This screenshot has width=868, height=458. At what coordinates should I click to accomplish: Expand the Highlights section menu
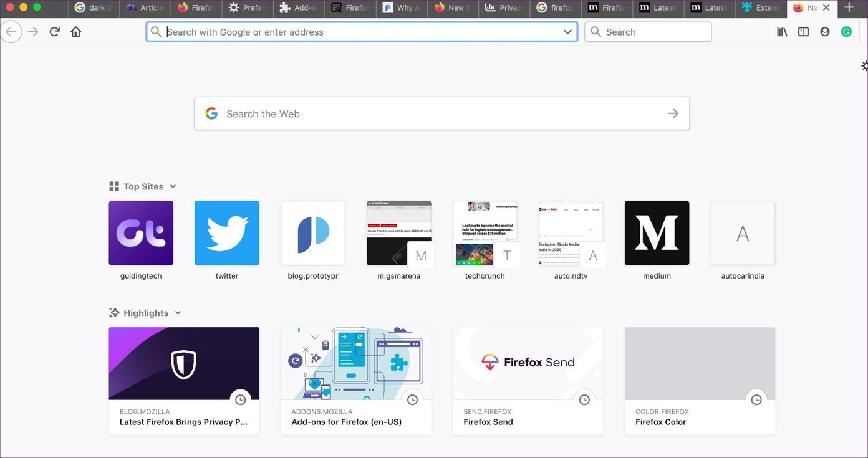click(x=178, y=313)
